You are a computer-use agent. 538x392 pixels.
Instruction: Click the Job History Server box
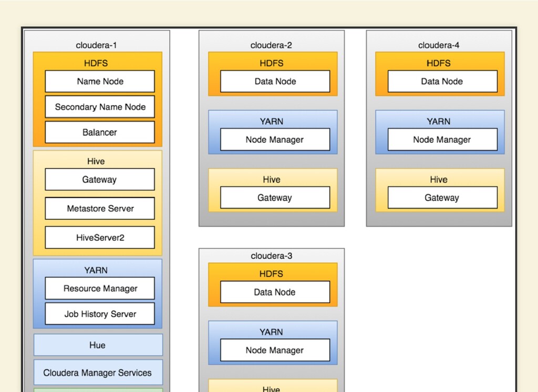click(x=100, y=313)
